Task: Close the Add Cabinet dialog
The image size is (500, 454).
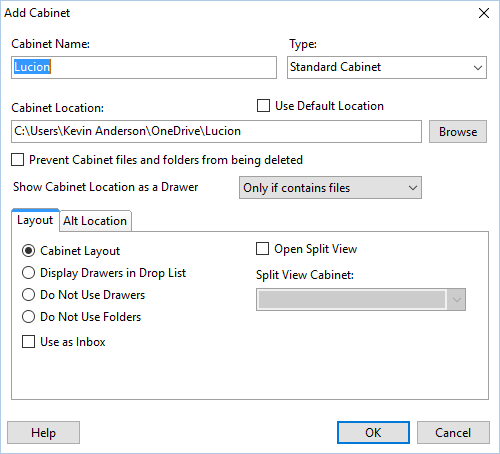Action: [x=484, y=13]
